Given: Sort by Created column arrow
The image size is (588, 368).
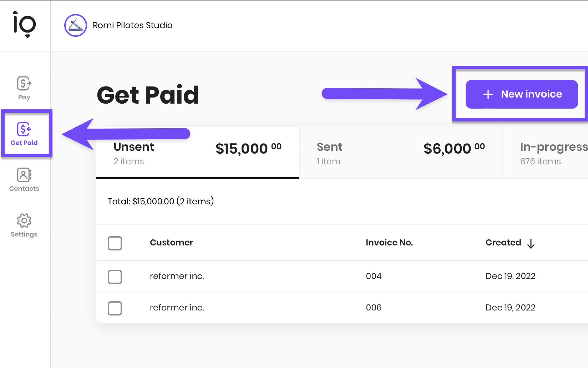Looking at the screenshot, I should (x=531, y=244).
